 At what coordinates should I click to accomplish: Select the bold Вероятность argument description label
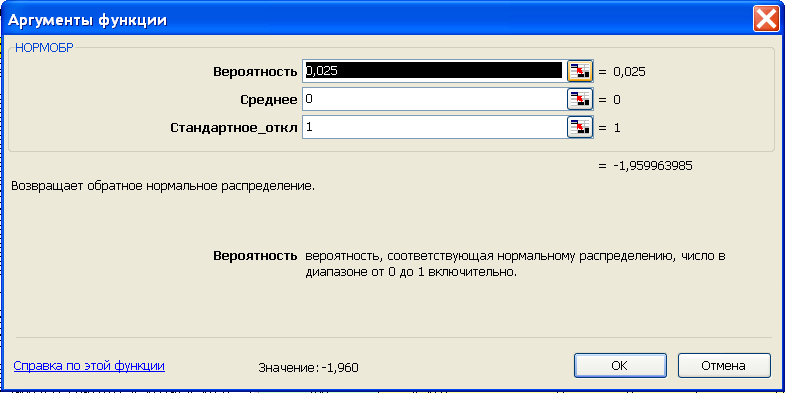point(255,256)
